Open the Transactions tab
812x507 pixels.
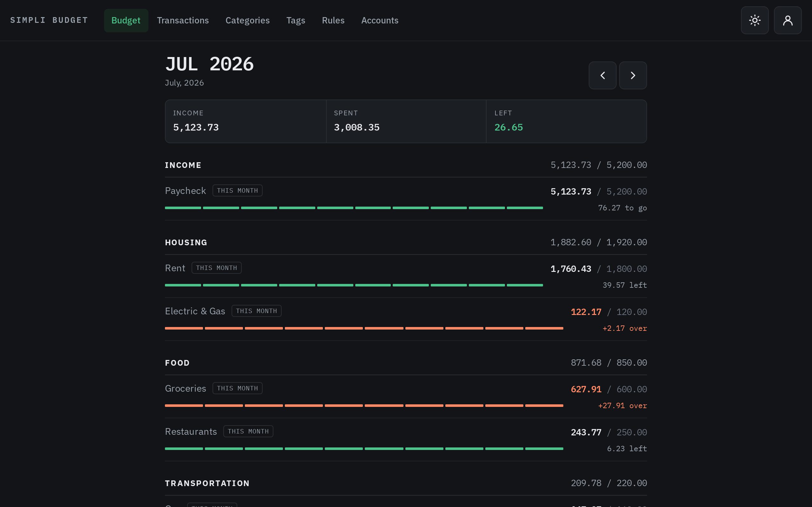click(183, 21)
